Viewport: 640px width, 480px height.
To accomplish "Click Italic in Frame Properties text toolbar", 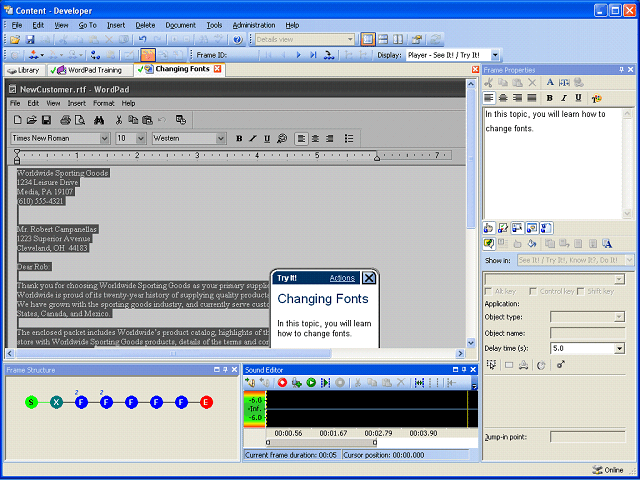I will point(564,98).
